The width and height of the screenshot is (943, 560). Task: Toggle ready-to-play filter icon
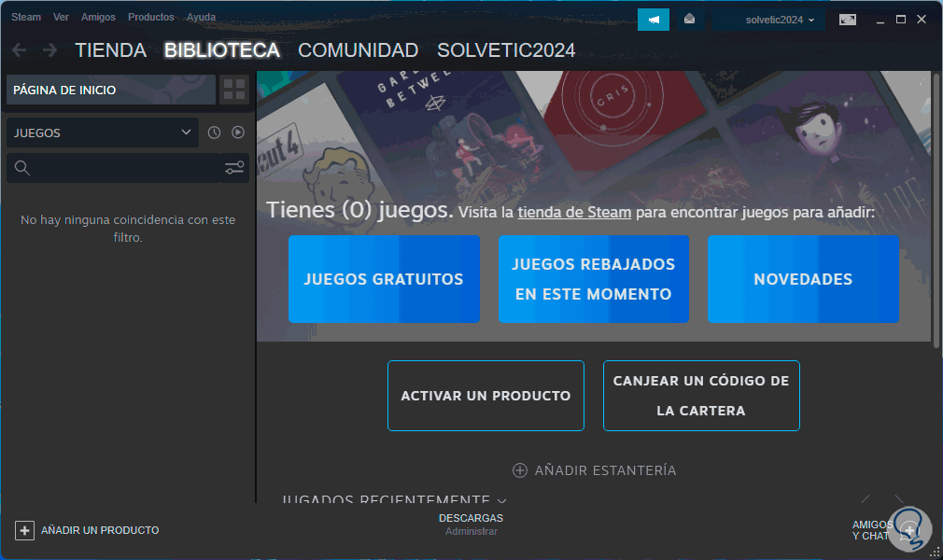point(238,133)
